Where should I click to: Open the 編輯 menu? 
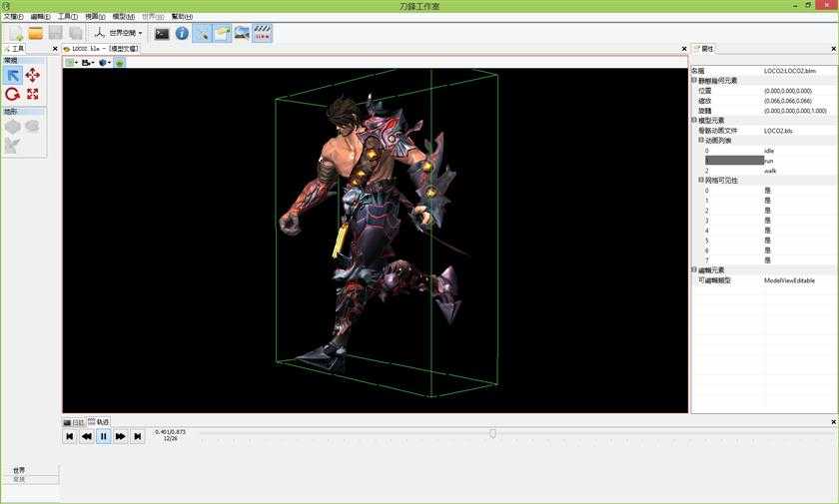coord(41,17)
